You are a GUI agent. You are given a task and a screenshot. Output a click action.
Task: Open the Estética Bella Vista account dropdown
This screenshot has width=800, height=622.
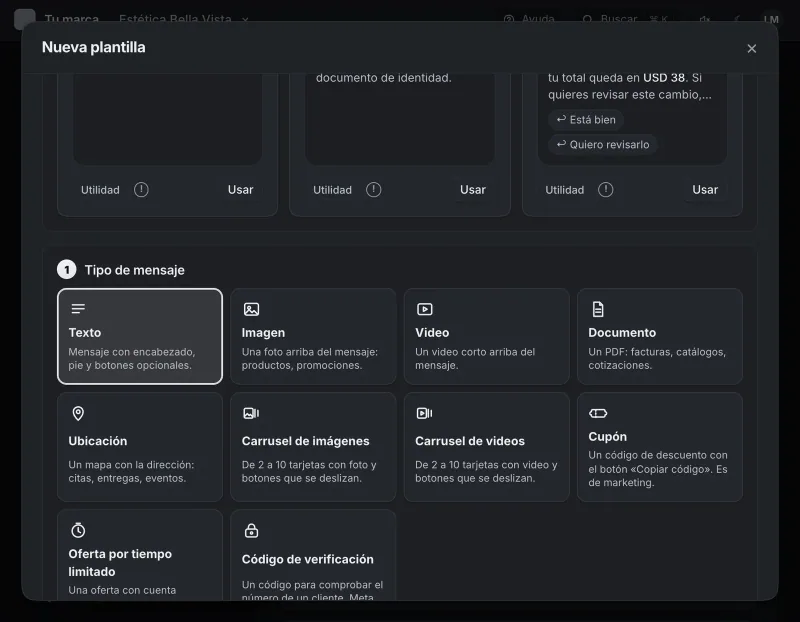[x=184, y=19]
